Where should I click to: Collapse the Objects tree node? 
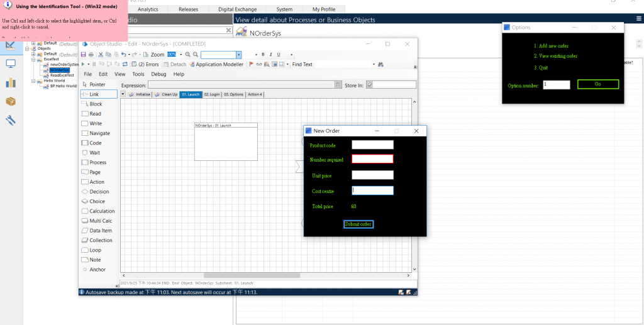(x=28, y=48)
